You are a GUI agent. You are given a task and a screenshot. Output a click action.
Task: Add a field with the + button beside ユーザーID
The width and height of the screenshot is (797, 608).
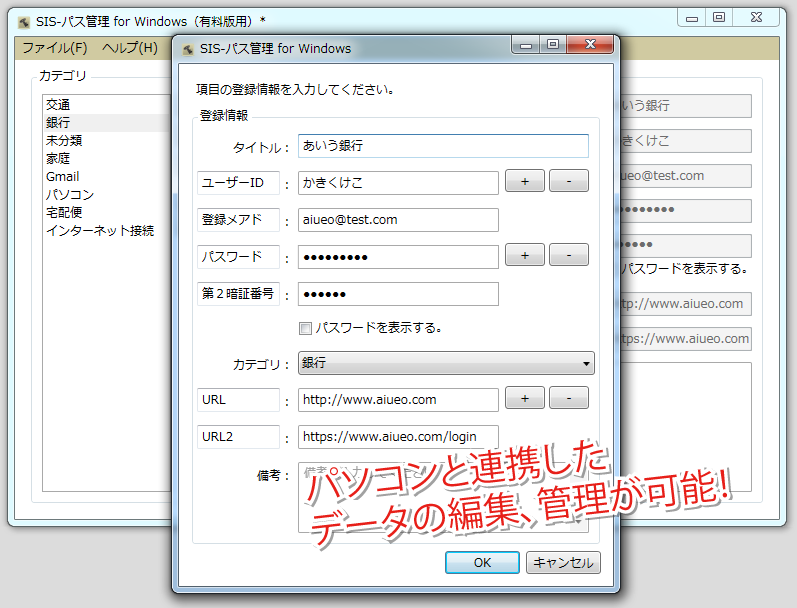(x=525, y=181)
